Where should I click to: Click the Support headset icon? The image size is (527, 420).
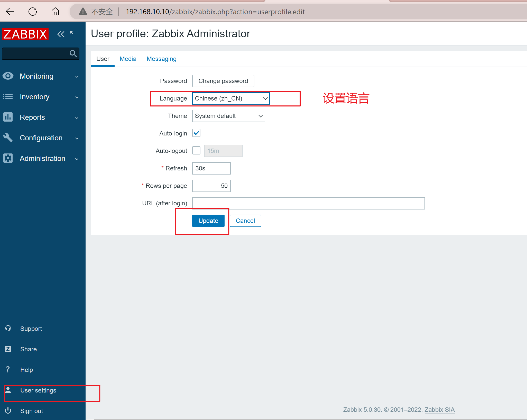(x=8, y=328)
